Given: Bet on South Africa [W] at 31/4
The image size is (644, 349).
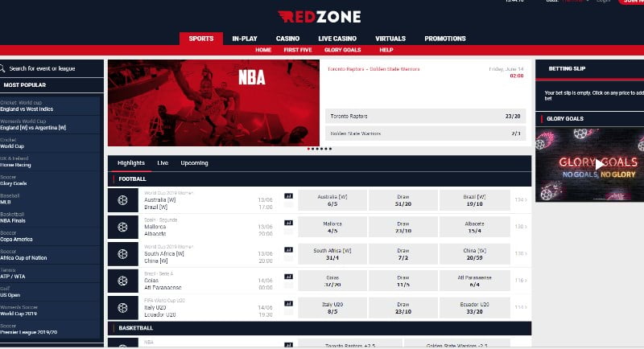Looking at the screenshot, I should 332,254.
